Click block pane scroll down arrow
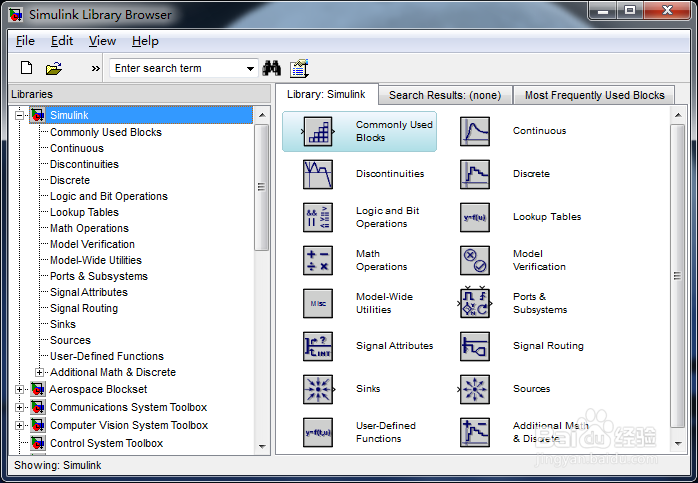 pyautogui.click(x=678, y=443)
